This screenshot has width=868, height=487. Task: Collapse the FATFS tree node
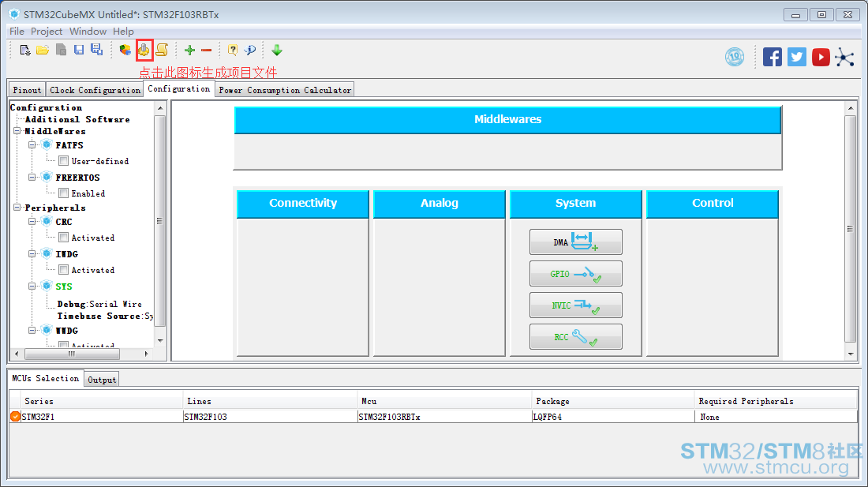(32, 145)
